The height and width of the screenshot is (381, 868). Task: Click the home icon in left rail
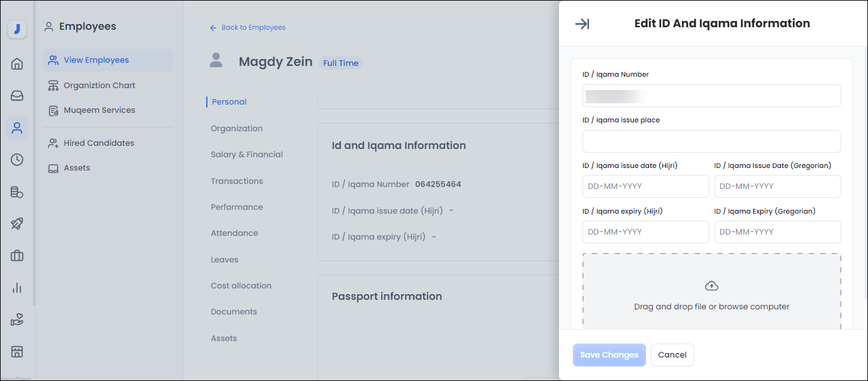tap(17, 63)
